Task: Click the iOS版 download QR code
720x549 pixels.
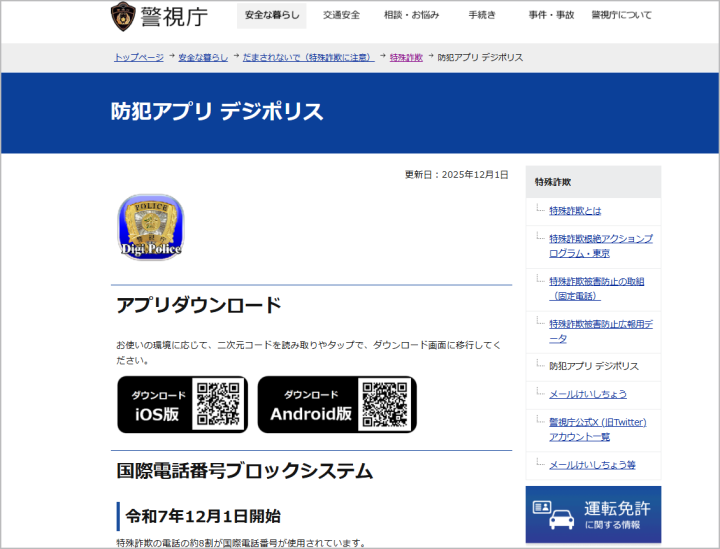Action: point(220,404)
